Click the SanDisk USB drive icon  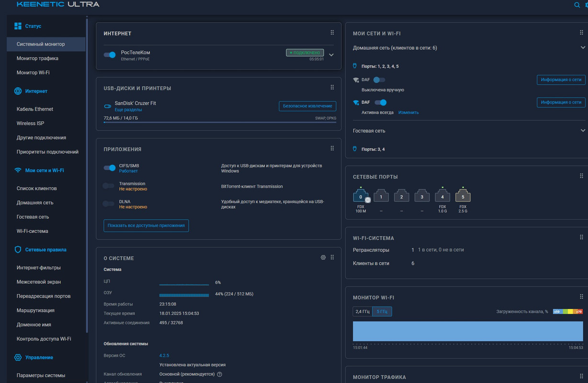coord(108,106)
